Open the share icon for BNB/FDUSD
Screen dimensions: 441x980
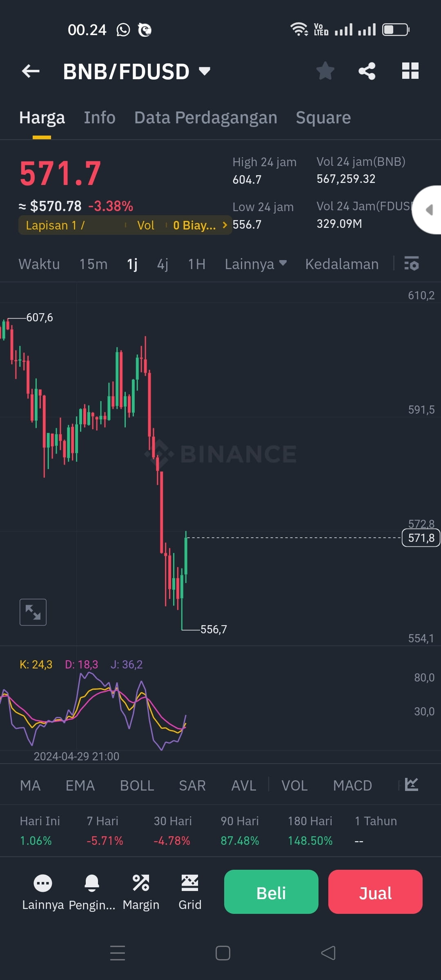tap(366, 71)
